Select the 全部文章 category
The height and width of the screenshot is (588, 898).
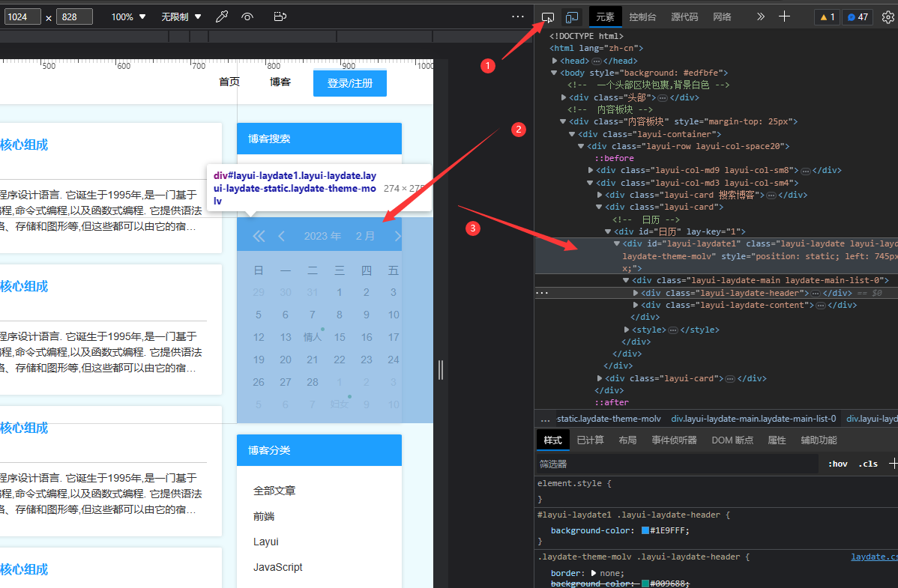pos(274,491)
